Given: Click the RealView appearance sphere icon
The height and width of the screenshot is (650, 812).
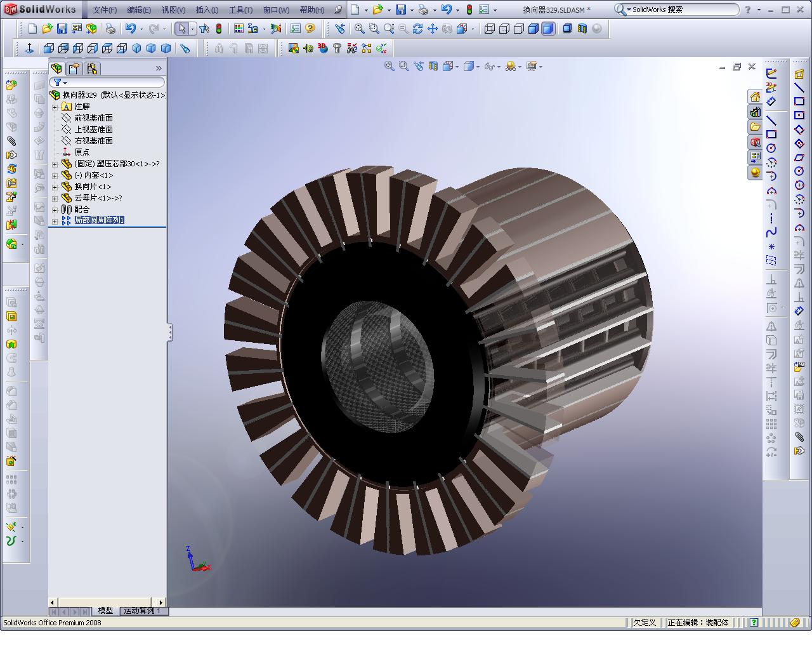Looking at the screenshot, I should click(x=755, y=173).
